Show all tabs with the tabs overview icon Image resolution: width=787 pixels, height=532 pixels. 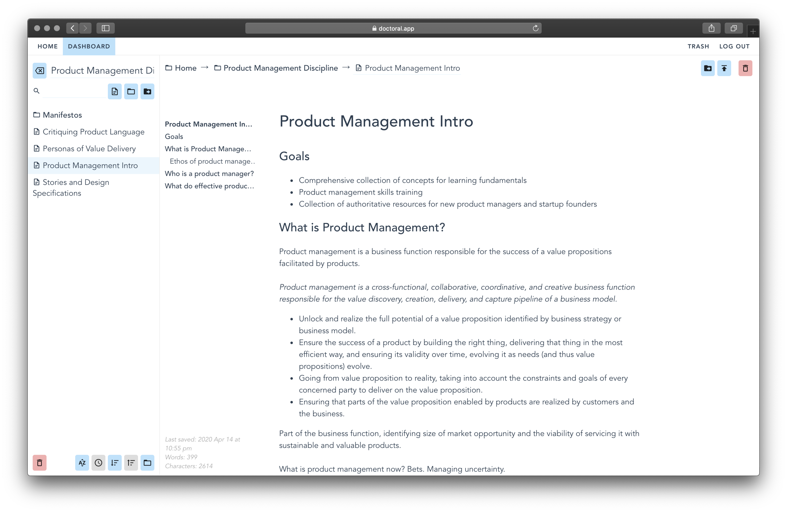(x=734, y=28)
